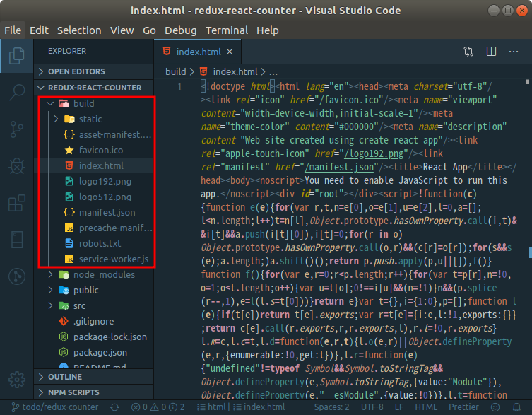Screen dimensions: 532x415
Task: Open the Manage settings gear
Action: pyautogui.click(x=17, y=380)
